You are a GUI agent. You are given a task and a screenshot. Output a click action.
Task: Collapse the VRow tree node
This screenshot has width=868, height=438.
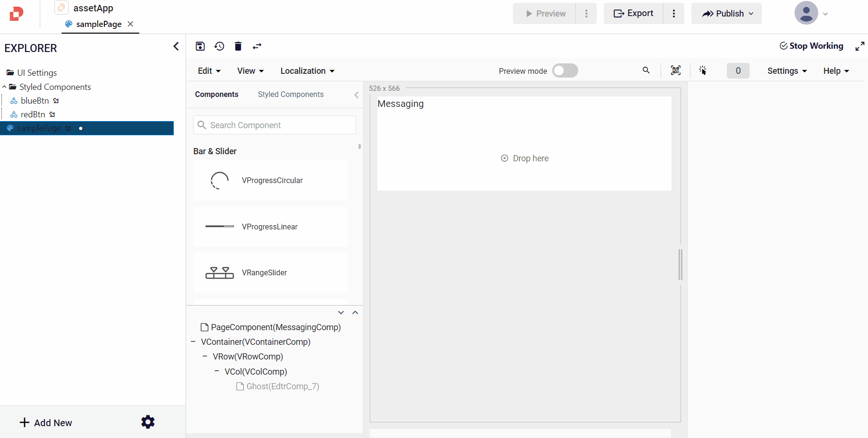pos(205,356)
